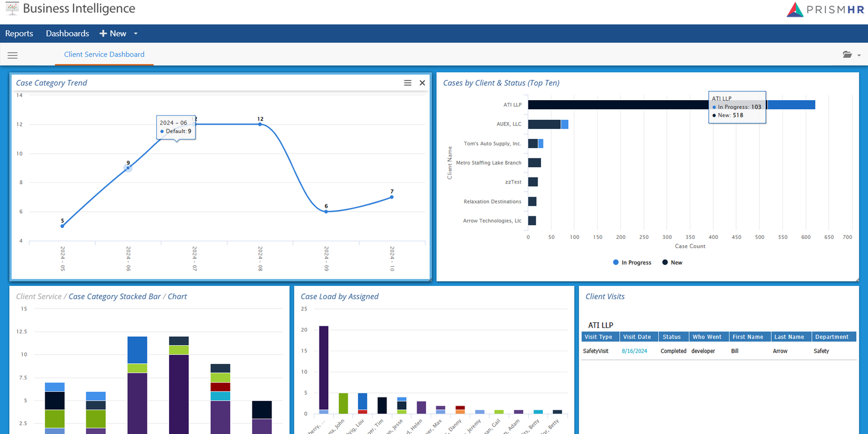Click the Business Intelligence logo icon

point(12,9)
